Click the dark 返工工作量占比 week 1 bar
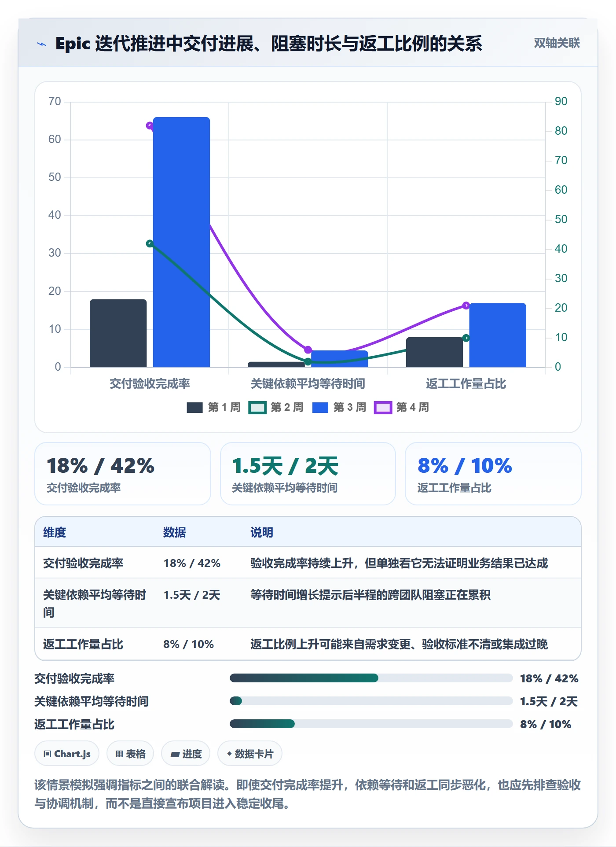Image resolution: width=616 pixels, height=847 pixels. point(434,352)
